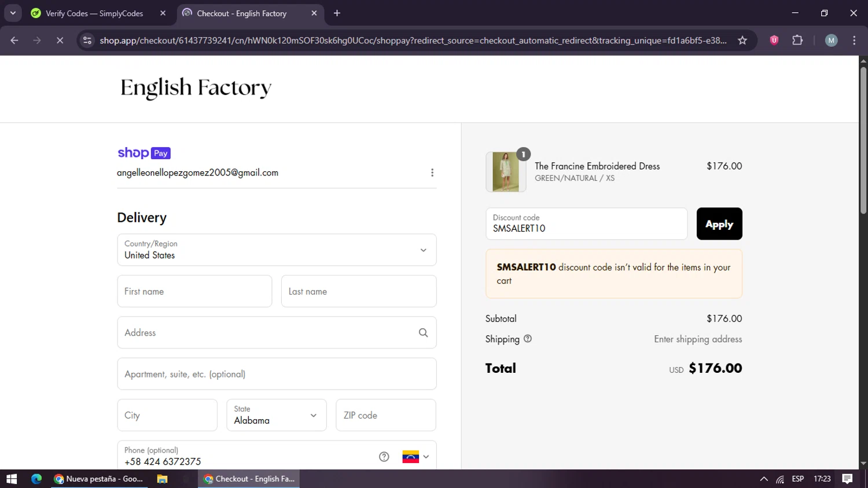The width and height of the screenshot is (868, 488).
Task: Click into the Address field
Action: pyautogui.click(x=277, y=332)
